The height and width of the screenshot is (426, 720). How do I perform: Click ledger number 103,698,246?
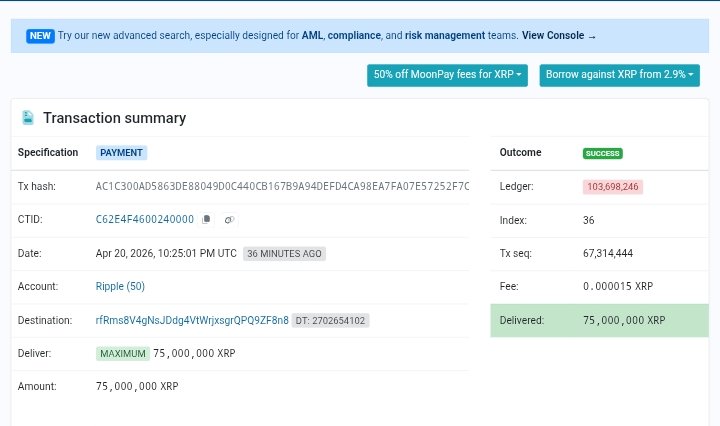[613, 187]
